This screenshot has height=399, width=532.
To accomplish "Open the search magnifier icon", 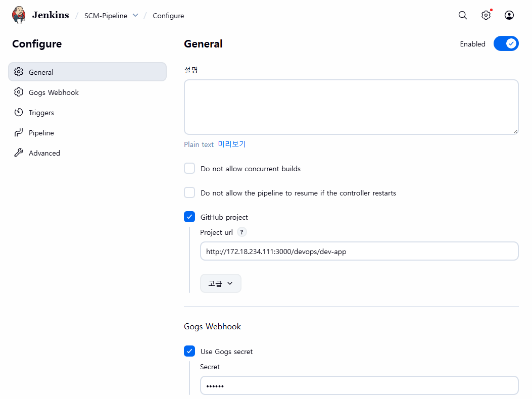I will point(462,15).
